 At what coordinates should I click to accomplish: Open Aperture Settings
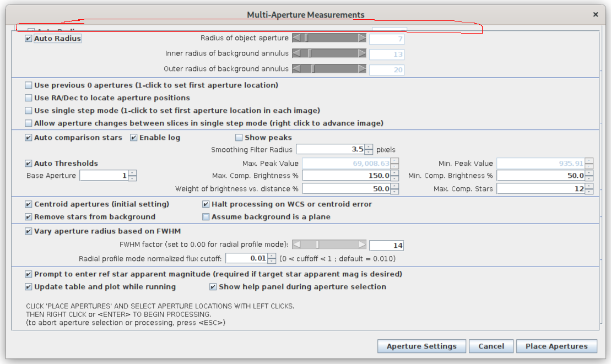pos(421,346)
